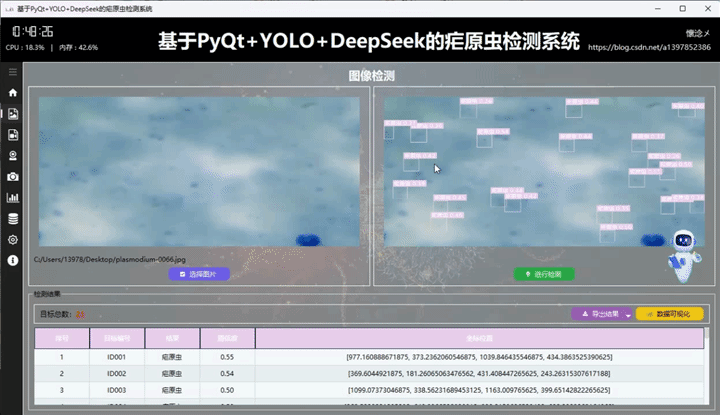Open the Home page icon

pos(13,93)
